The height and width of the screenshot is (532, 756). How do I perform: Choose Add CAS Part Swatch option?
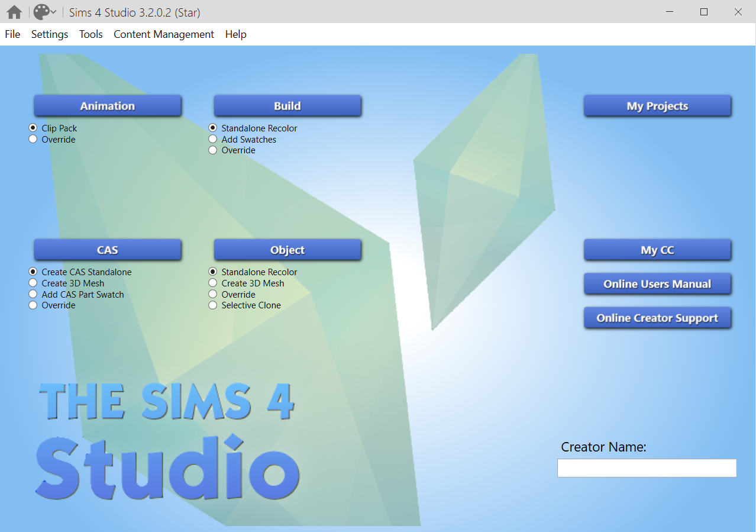tap(33, 294)
